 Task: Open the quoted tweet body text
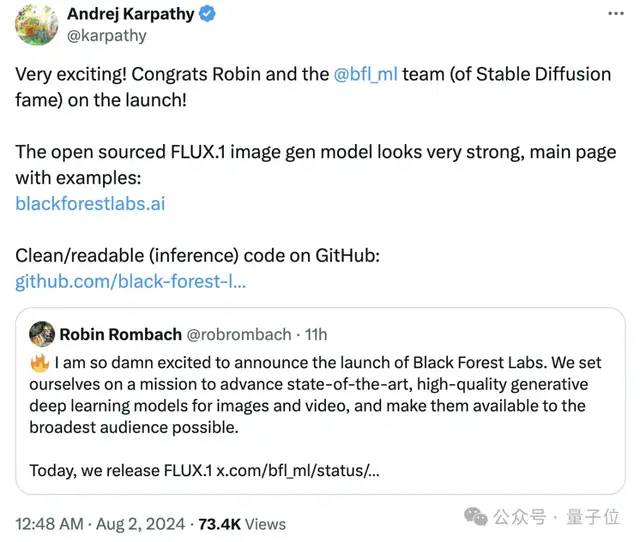315,395
